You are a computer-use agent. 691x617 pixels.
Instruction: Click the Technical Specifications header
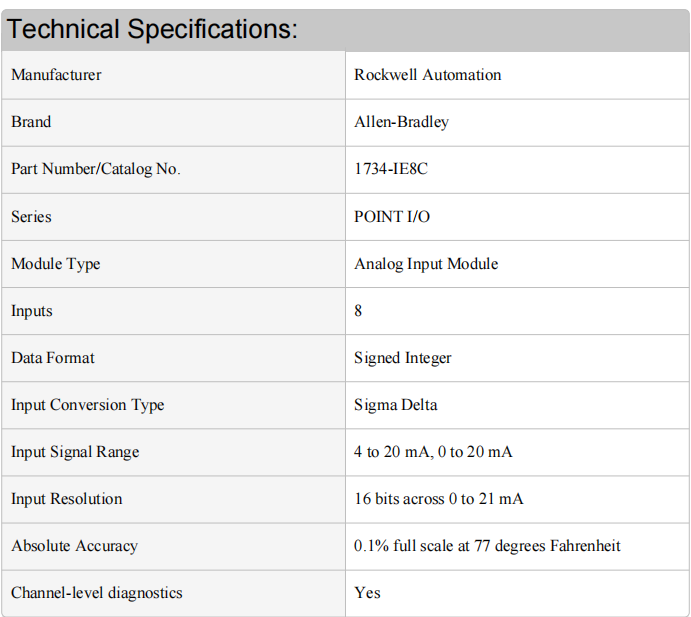152,29
